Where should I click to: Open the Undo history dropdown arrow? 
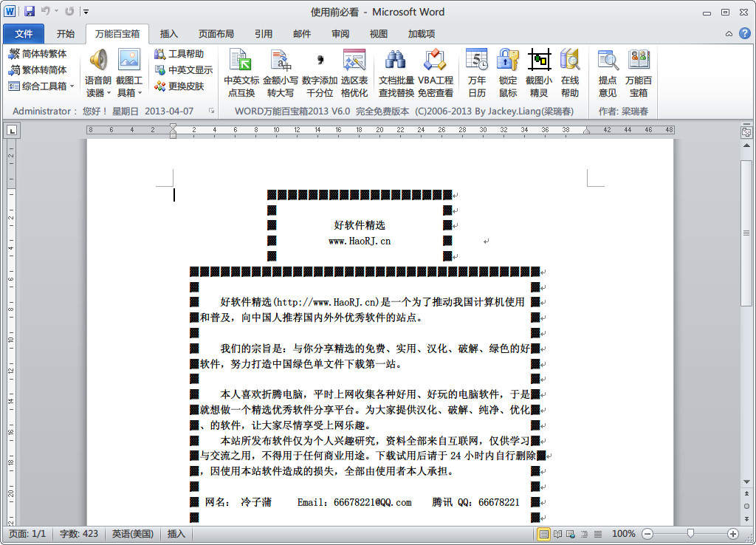click(56, 11)
